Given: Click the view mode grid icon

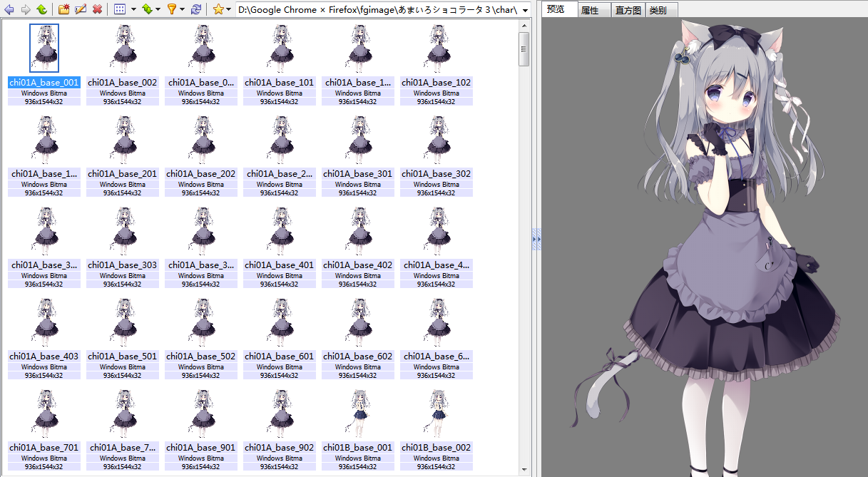Looking at the screenshot, I should [x=120, y=9].
